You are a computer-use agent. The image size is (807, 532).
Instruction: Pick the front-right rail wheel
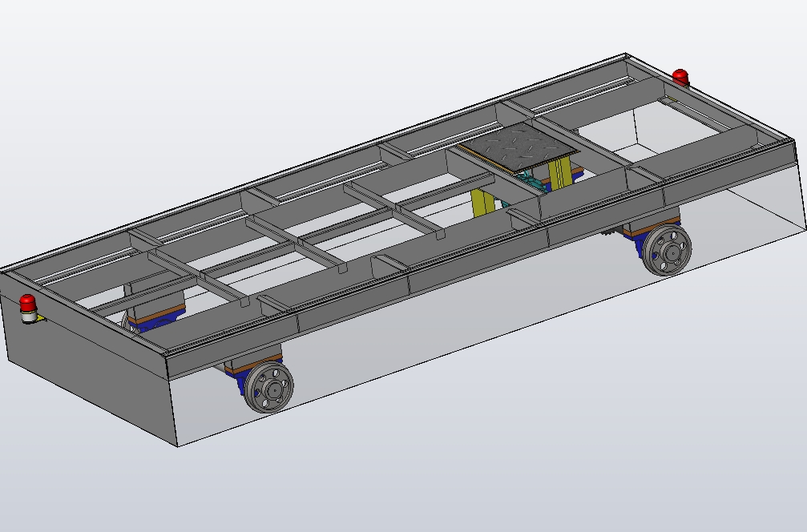tap(668, 251)
